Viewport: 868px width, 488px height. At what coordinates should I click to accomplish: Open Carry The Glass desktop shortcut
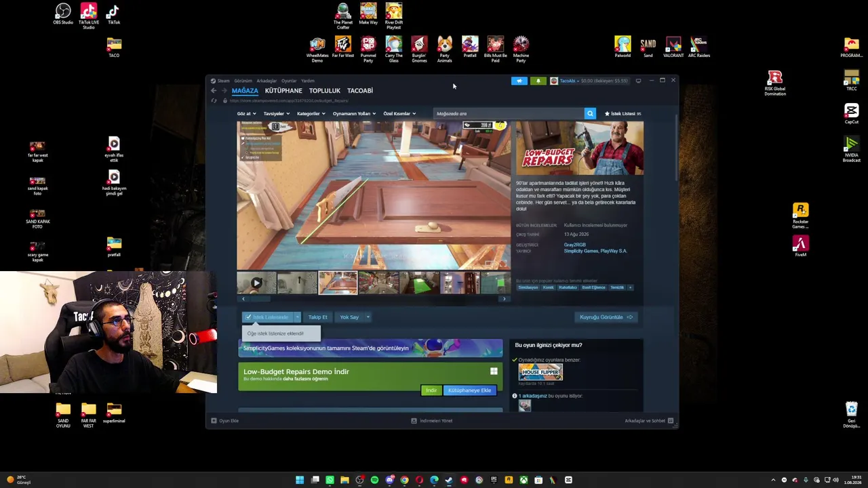[394, 50]
